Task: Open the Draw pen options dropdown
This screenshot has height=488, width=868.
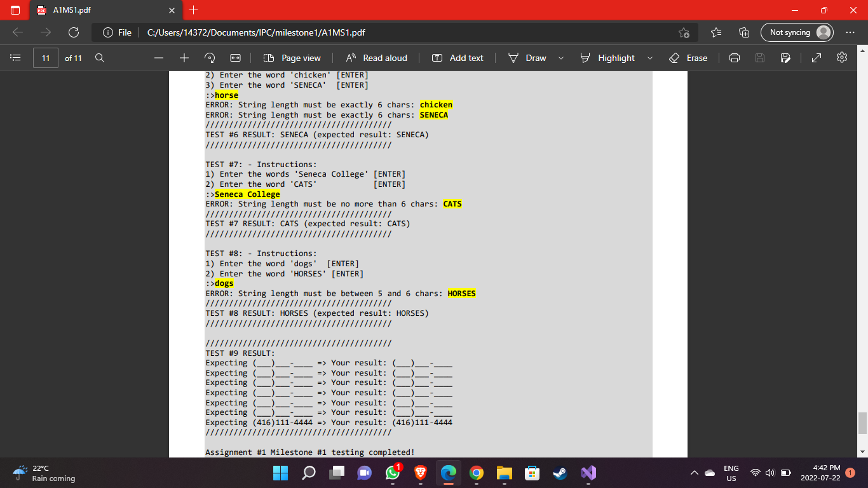Action: click(x=561, y=58)
